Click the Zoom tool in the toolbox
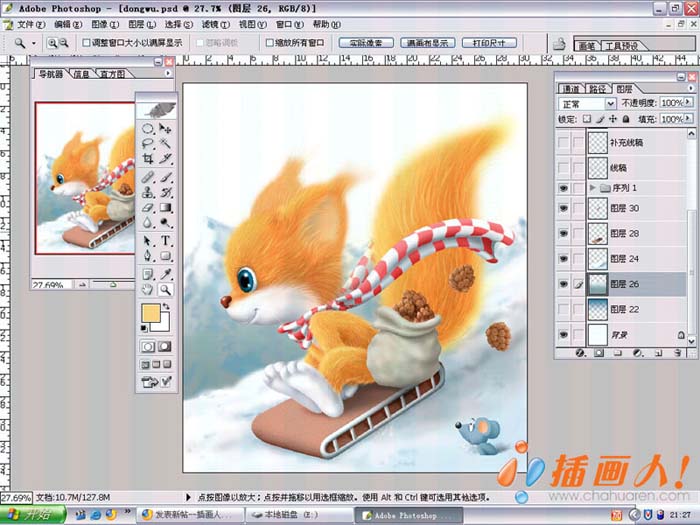The width and height of the screenshot is (700, 525). click(x=165, y=290)
